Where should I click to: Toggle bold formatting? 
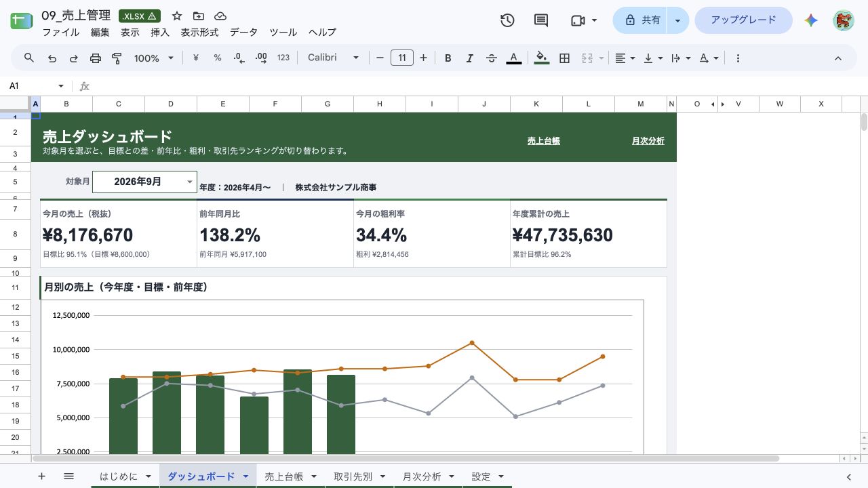point(448,58)
